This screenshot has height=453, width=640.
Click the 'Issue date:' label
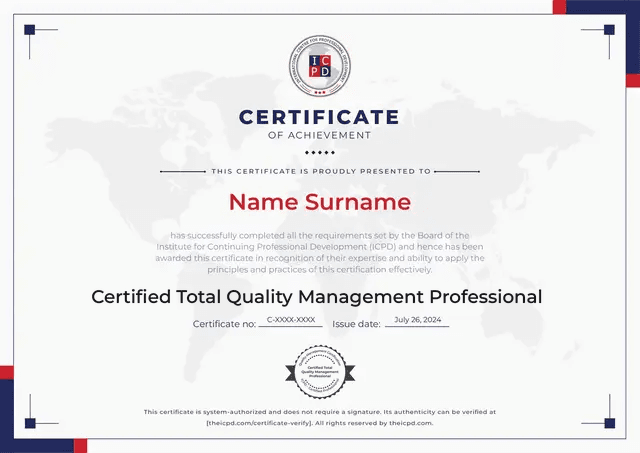tap(356, 324)
